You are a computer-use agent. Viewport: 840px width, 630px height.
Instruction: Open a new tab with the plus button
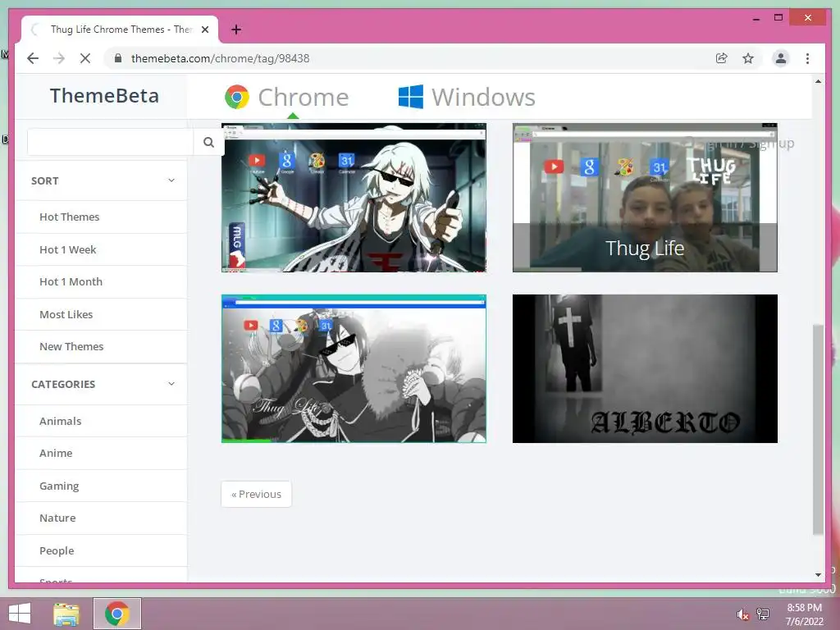pos(236,30)
